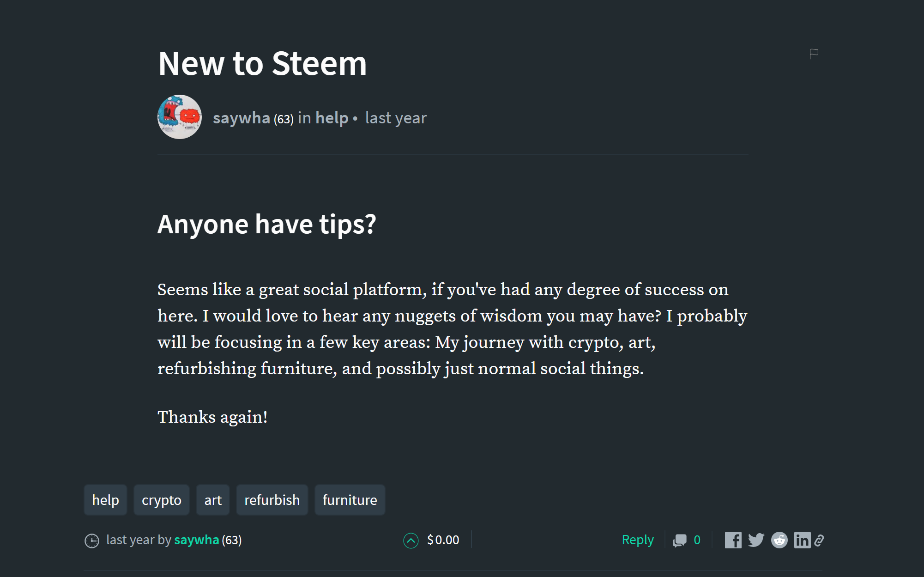This screenshot has height=577, width=924.
Task: Open saywha profile link in footer
Action: tap(196, 540)
